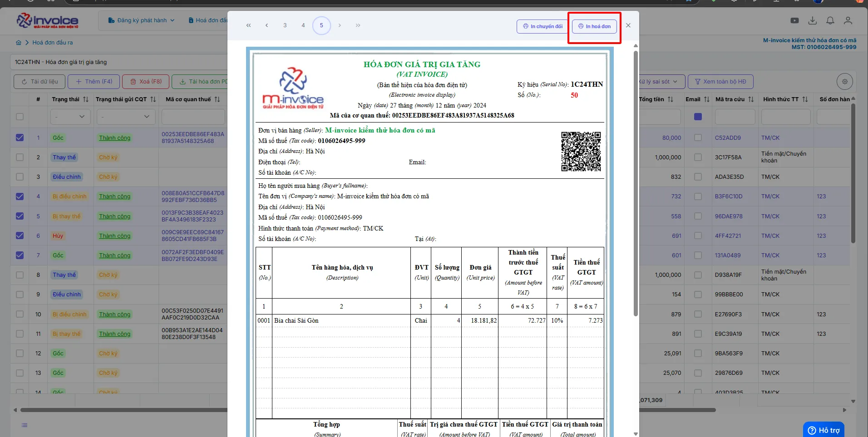The height and width of the screenshot is (437, 868).
Task: Expand the Xử lý sai sót dropdown
Action: pos(661,82)
